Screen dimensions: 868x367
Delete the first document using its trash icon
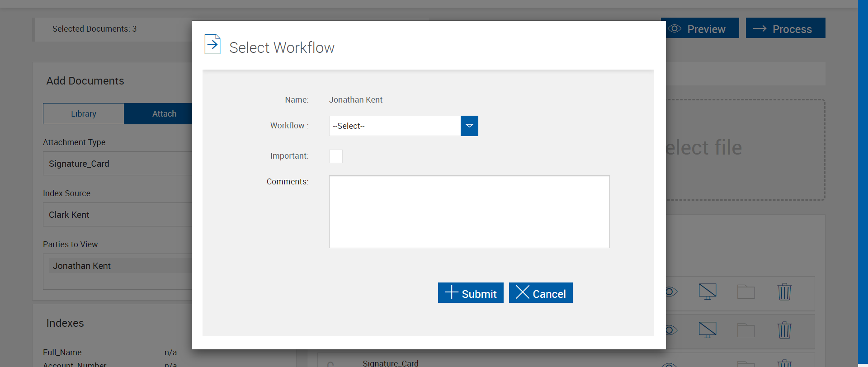pos(784,292)
